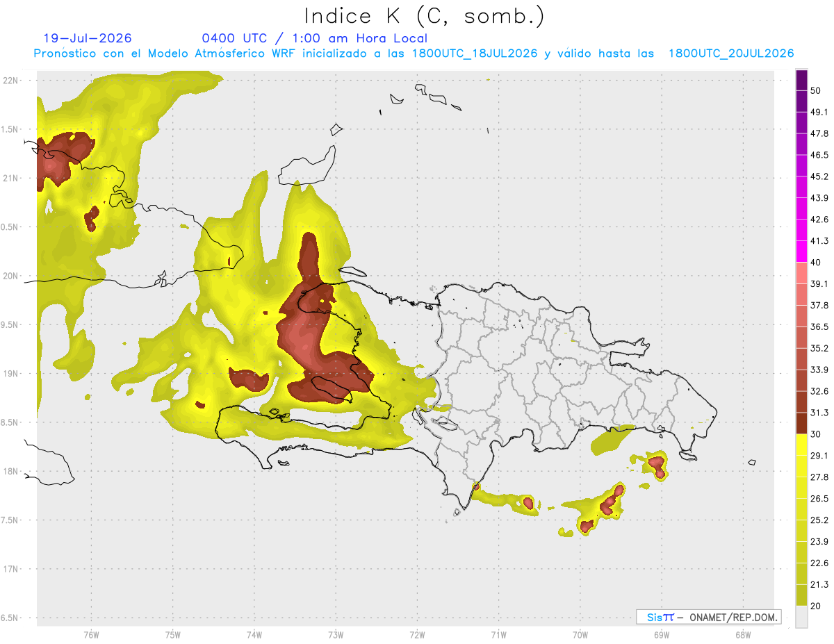Image resolution: width=834 pixels, height=644 pixels.
Task: Click the "26.5" colorbar label
Action: (x=820, y=499)
